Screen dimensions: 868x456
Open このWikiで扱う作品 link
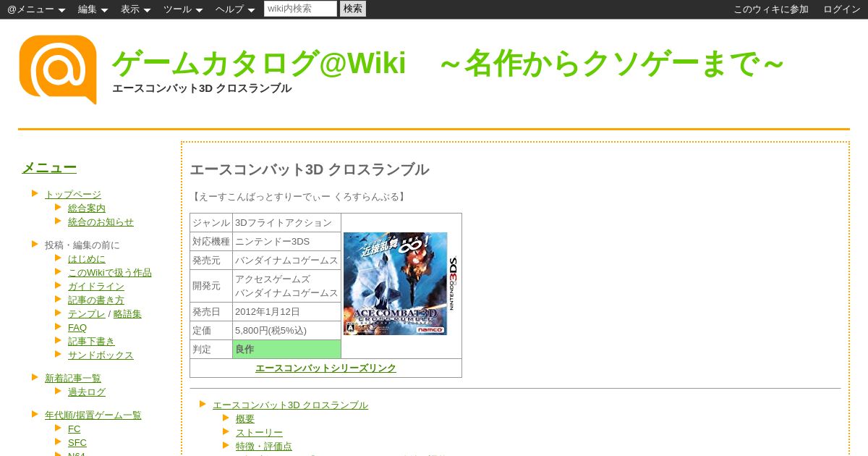110,272
